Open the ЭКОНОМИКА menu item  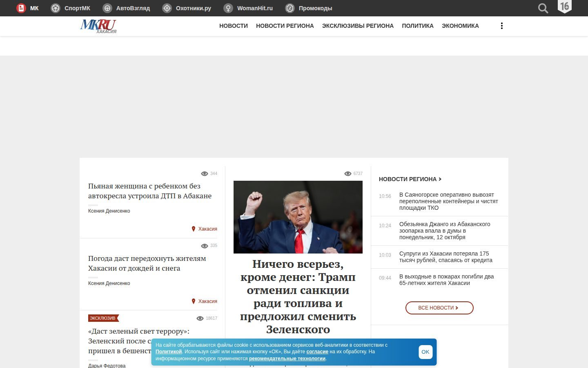tap(460, 26)
